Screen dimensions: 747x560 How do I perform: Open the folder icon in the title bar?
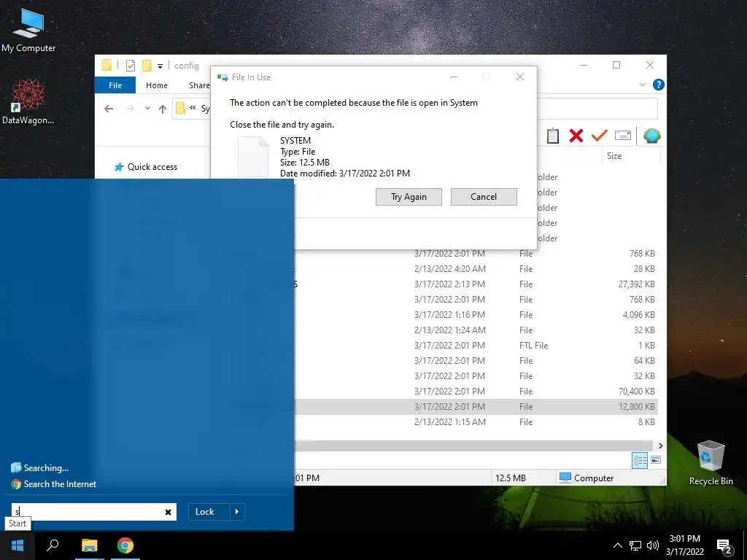click(x=107, y=65)
